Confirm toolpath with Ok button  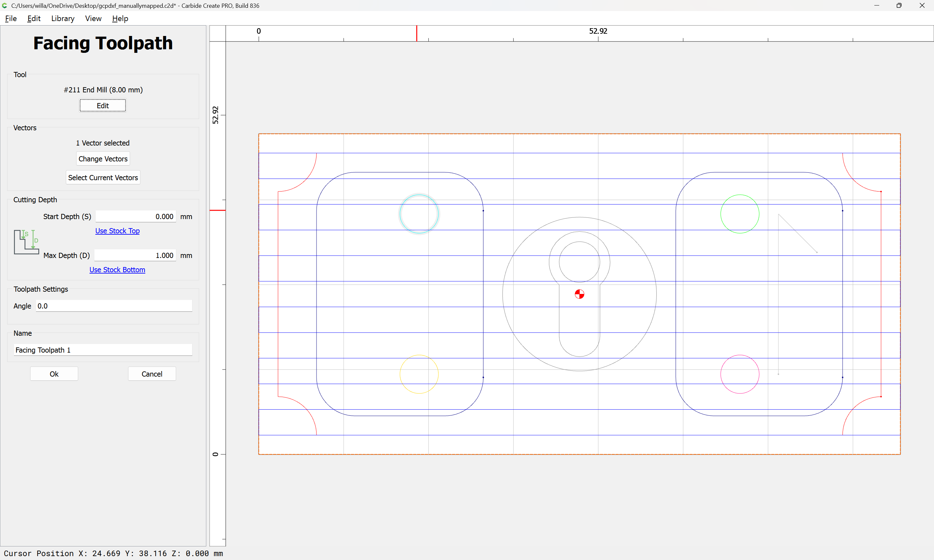coord(54,374)
